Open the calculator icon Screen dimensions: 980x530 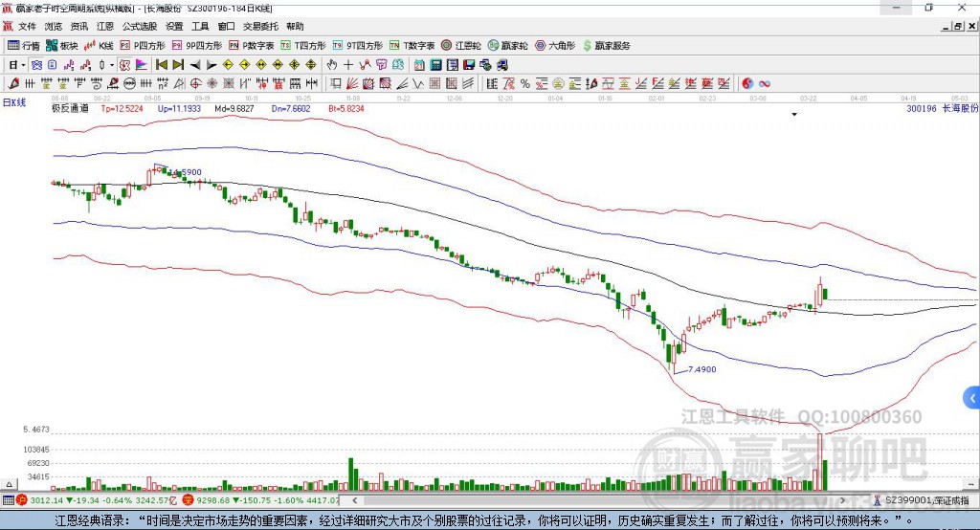tap(436, 65)
